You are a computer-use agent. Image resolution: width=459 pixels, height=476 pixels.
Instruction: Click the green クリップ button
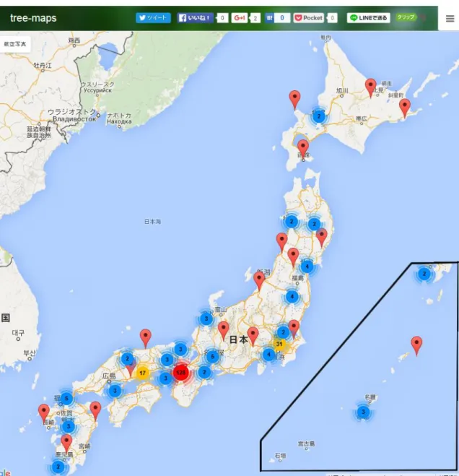click(x=406, y=17)
